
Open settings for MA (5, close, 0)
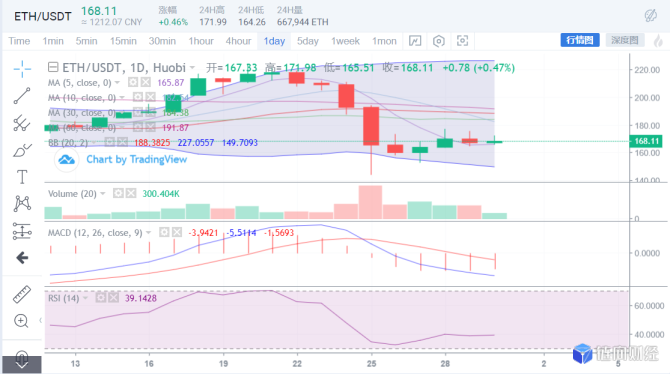[x=133, y=82]
